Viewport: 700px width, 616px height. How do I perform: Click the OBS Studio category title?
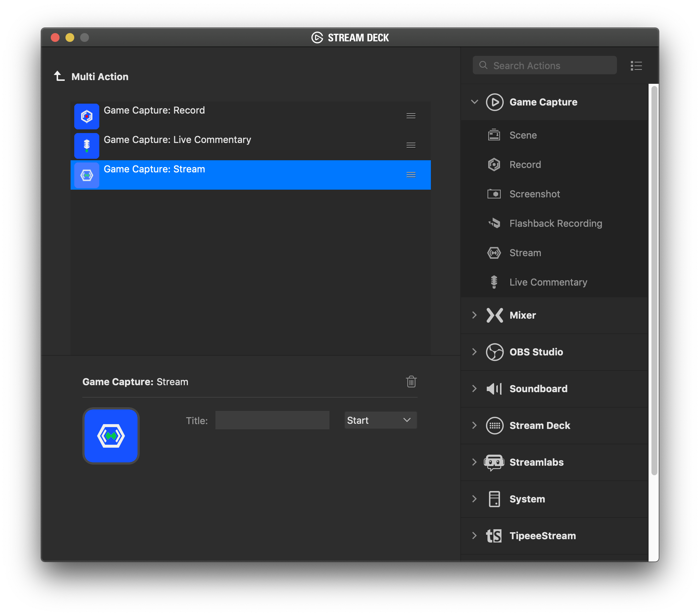coord(536,352)
